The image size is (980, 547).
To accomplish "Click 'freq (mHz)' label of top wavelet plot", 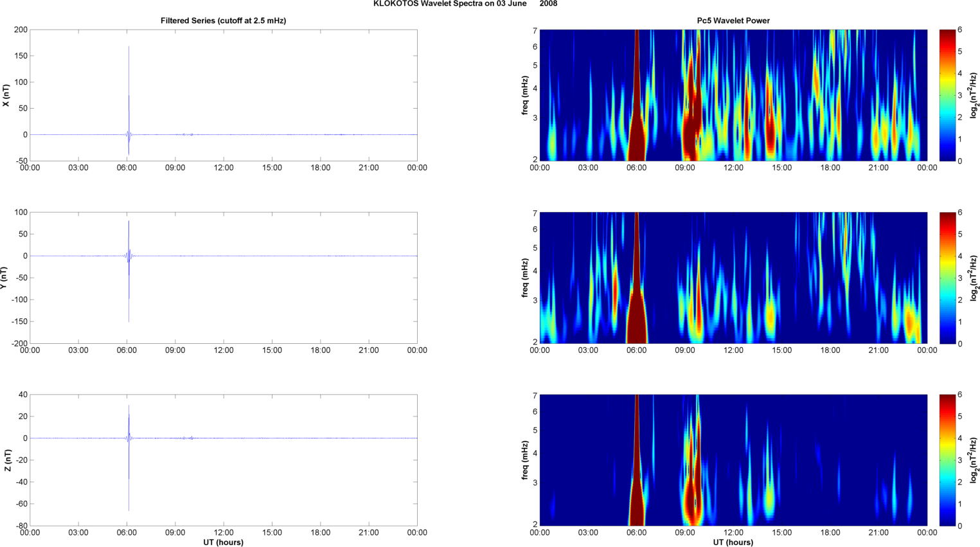I will [x=526, y=95].
